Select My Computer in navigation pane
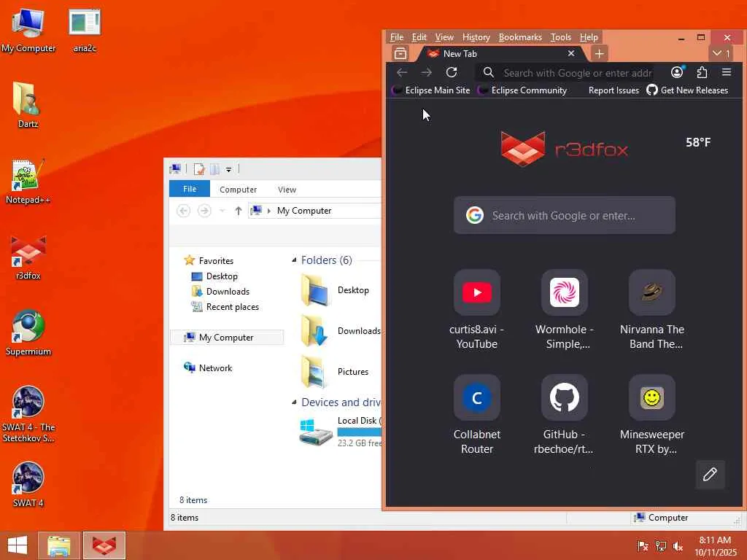The width and height of the screenshot is (747, 560). tap(227, 337)
